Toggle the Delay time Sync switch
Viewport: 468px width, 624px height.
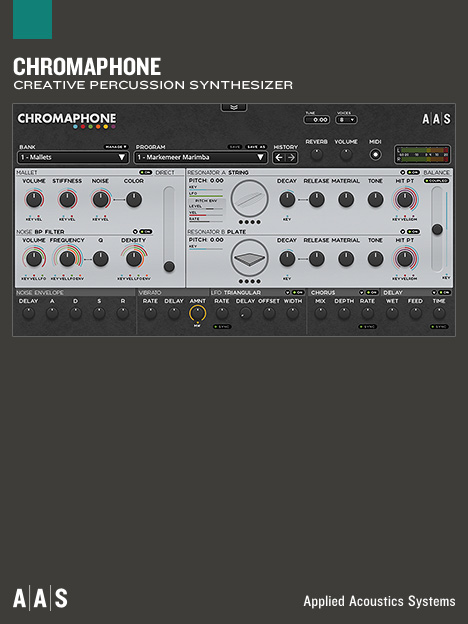click(x=439, y=327)
